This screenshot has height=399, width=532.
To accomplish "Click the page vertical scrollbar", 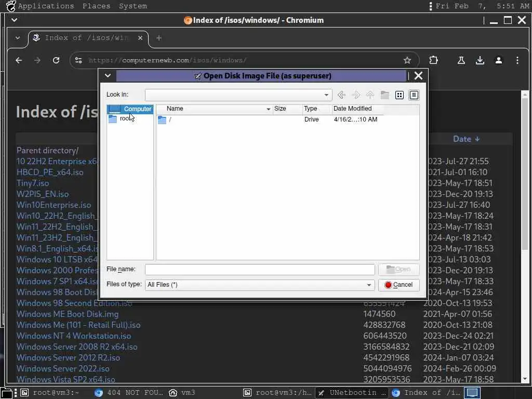I will coord(525,173).
